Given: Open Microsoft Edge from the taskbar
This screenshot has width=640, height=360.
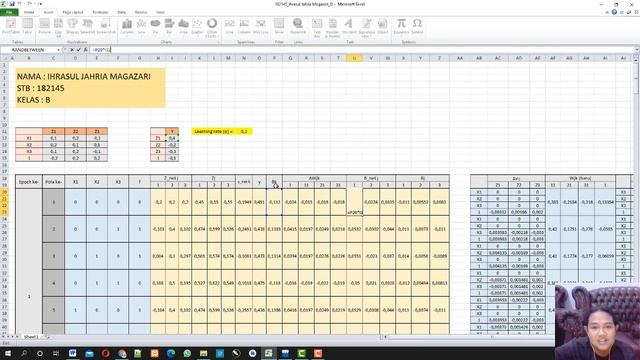Looking at the screenshot, I should [171, 353].
